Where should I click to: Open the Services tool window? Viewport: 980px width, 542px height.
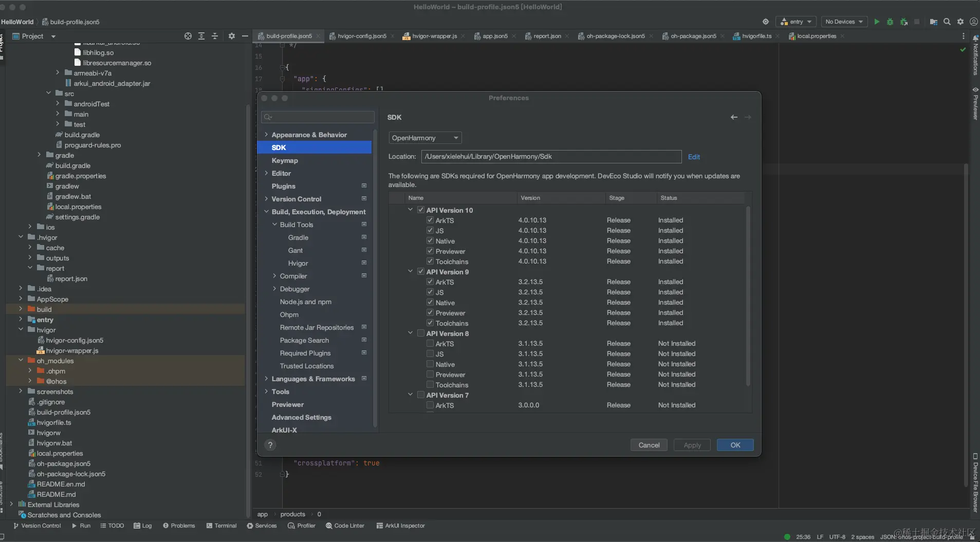(262, 526)
